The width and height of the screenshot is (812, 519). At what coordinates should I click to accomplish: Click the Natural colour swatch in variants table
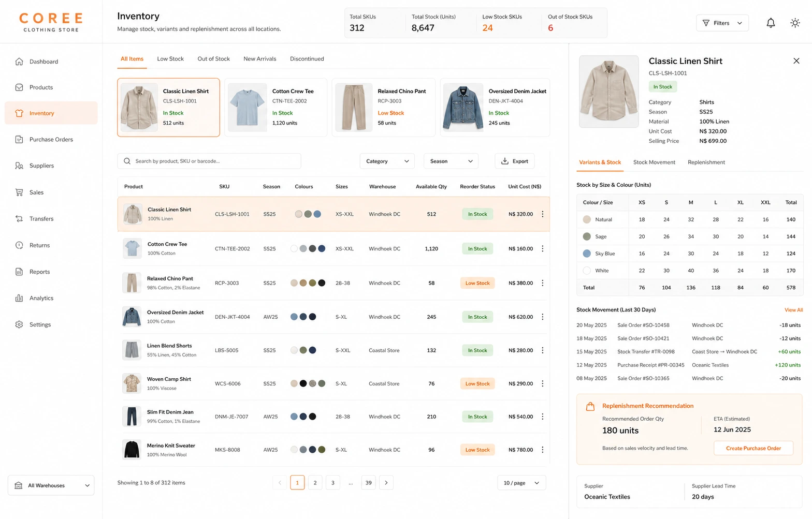tap(587, 219)
